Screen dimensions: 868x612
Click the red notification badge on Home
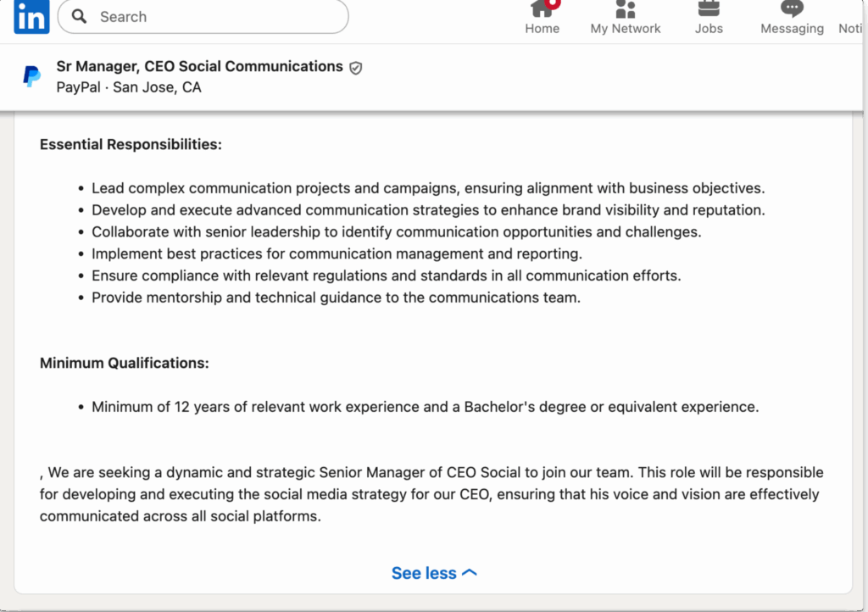[553, 3]
